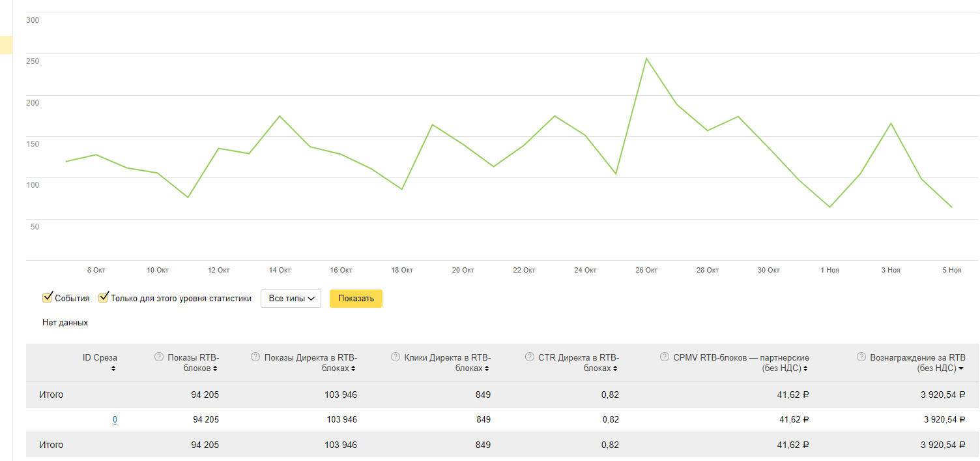Screen dimensions: 980x461
Task: Click the "14 Окт" date label on axis
Action: (x=280, y=270)
